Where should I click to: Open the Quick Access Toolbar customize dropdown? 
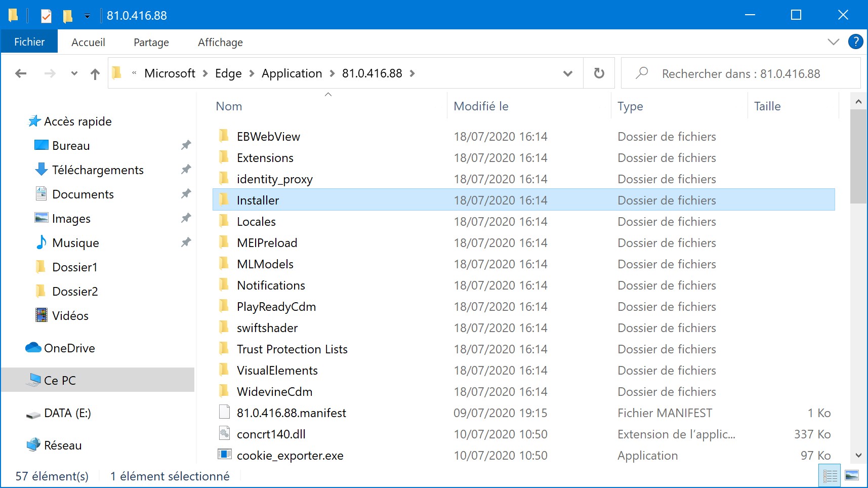point(87,16)
